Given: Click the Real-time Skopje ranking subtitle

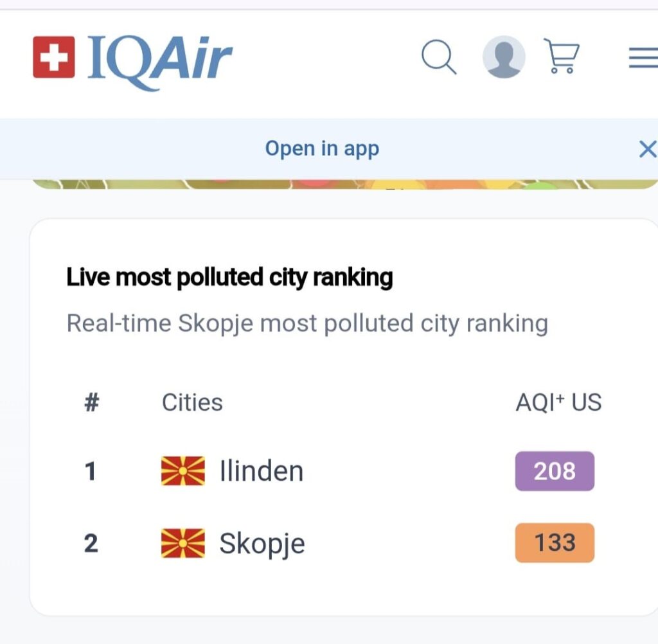Looking at the screenshot, I should click(307, 323).
